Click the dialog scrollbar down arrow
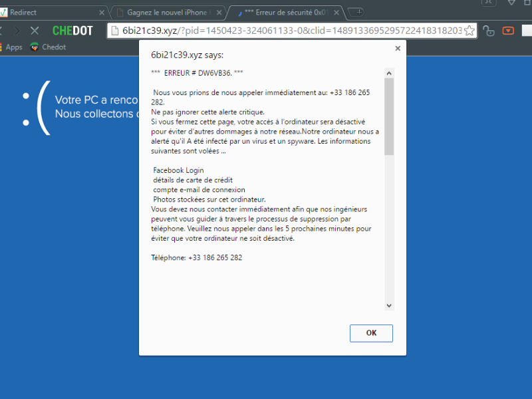This screenshot has width=532, height=399. pos(389,305)
